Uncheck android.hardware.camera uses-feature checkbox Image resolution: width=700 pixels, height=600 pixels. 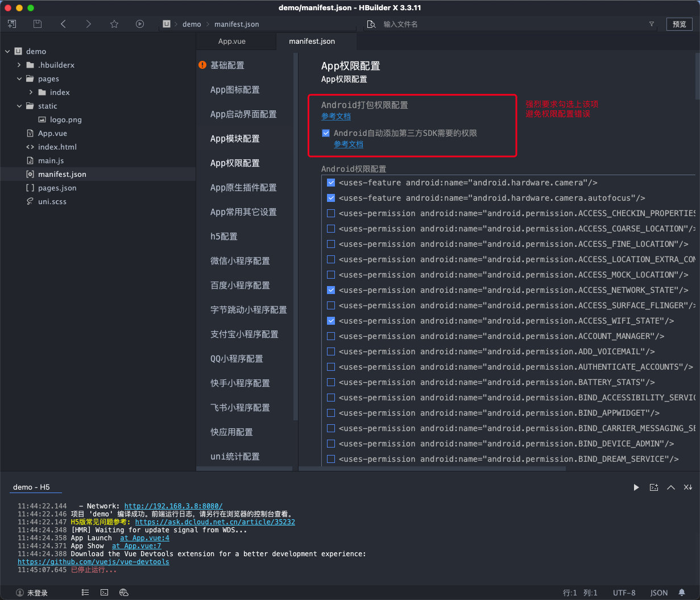click(331, 183)
